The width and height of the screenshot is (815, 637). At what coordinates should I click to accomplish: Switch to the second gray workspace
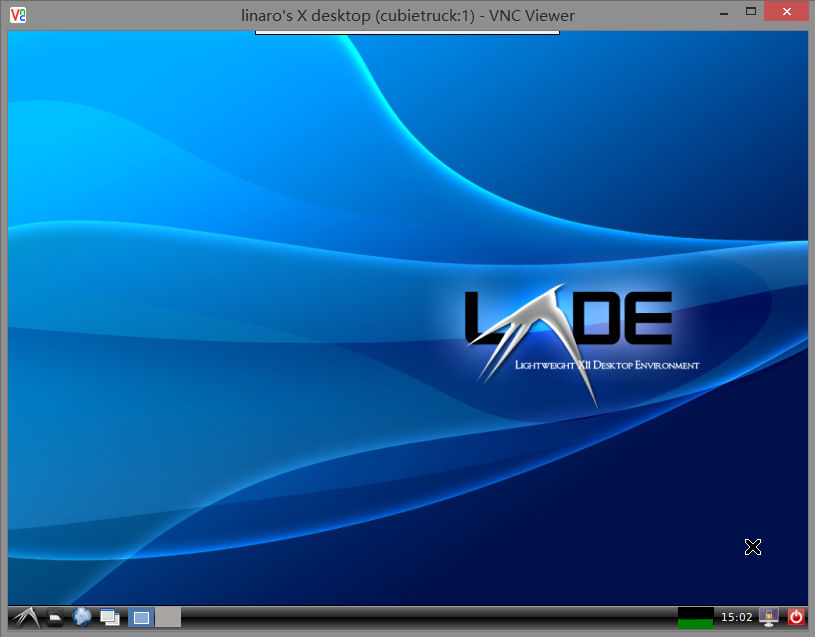[168, 618]
